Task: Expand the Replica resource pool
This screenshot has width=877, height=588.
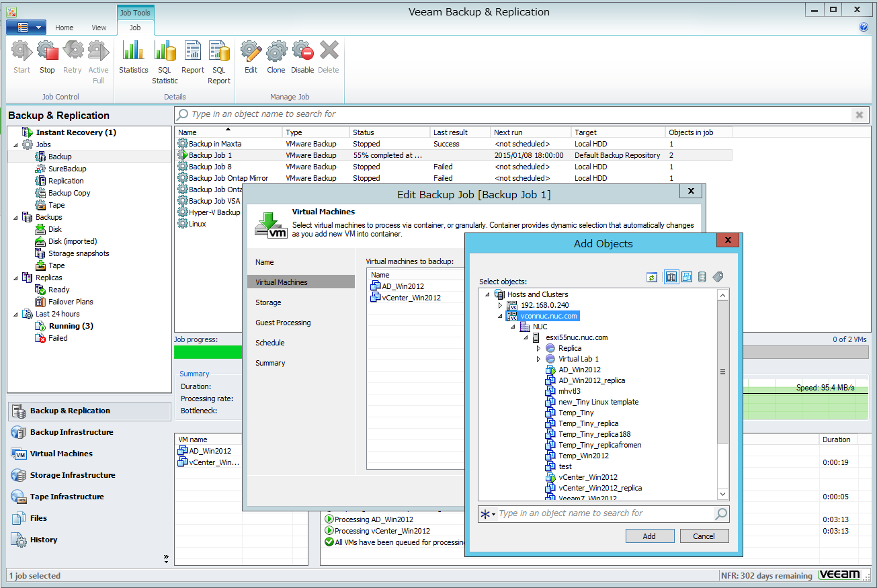Action: 538,348
